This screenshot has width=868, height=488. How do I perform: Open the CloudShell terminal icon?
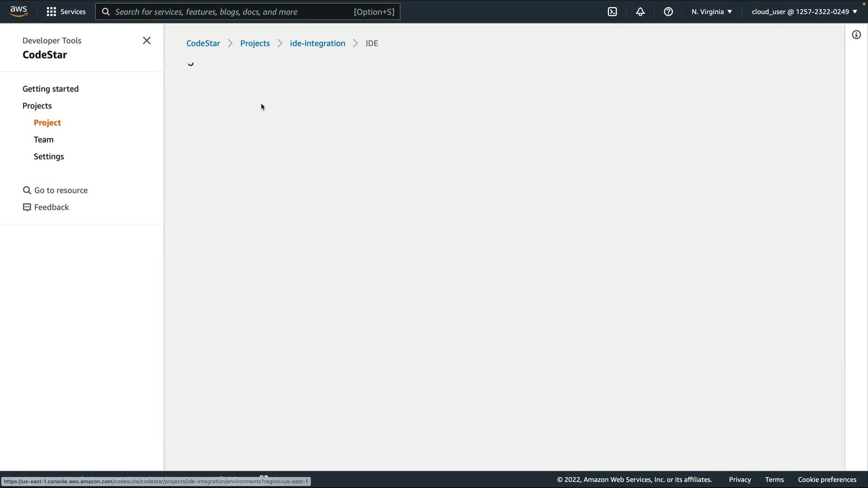point(612,12)
